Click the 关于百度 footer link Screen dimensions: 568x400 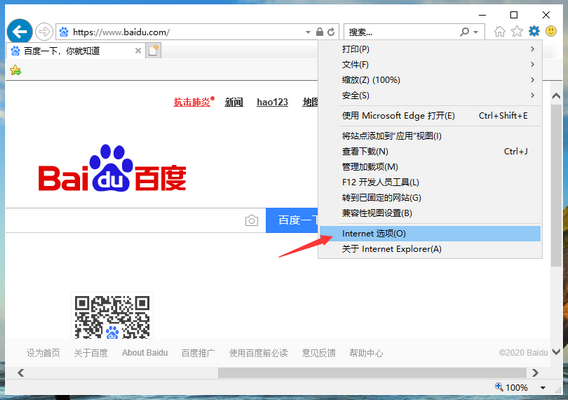pyautogui.click(x=91, y=353)
